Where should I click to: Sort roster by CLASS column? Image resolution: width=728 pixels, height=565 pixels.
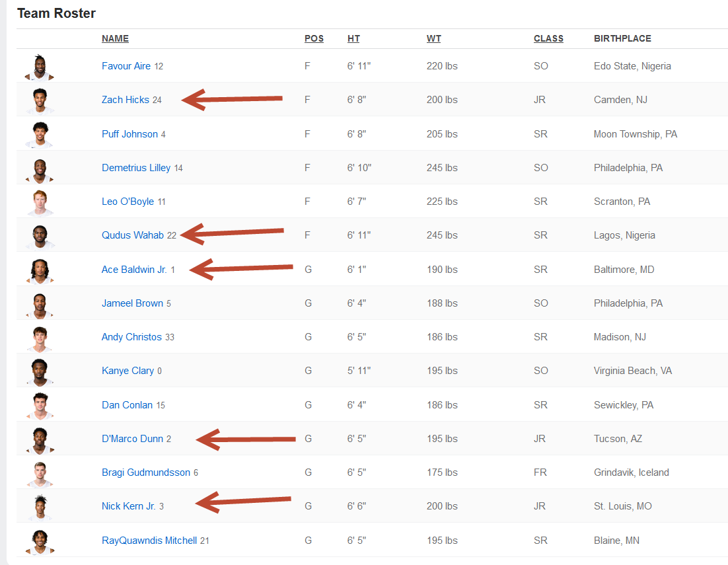(548, 39)
